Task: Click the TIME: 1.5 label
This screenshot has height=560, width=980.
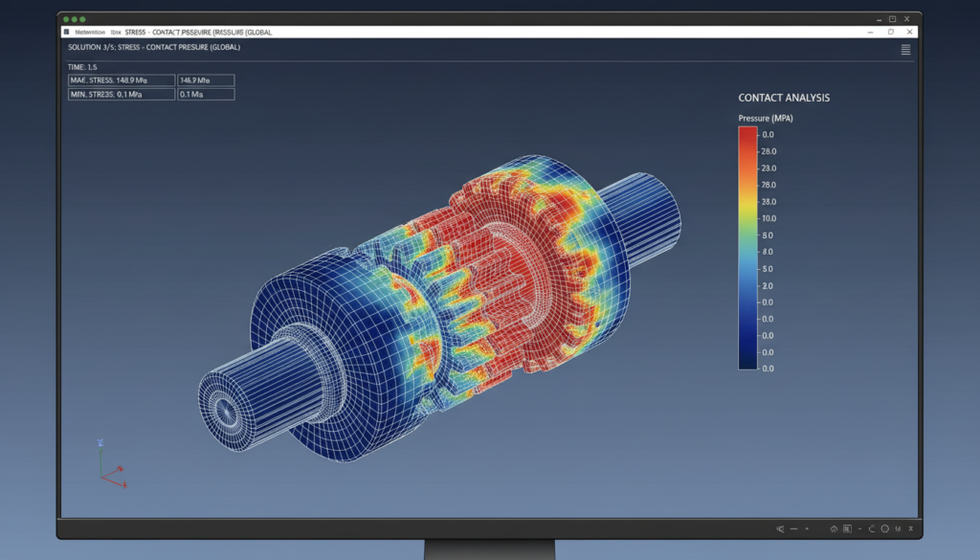Action: tap(82, 67)
